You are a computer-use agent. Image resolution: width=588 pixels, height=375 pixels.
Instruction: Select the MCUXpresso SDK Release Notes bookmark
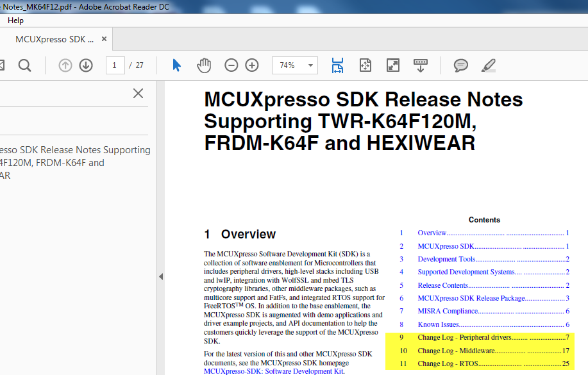point(75,162)
